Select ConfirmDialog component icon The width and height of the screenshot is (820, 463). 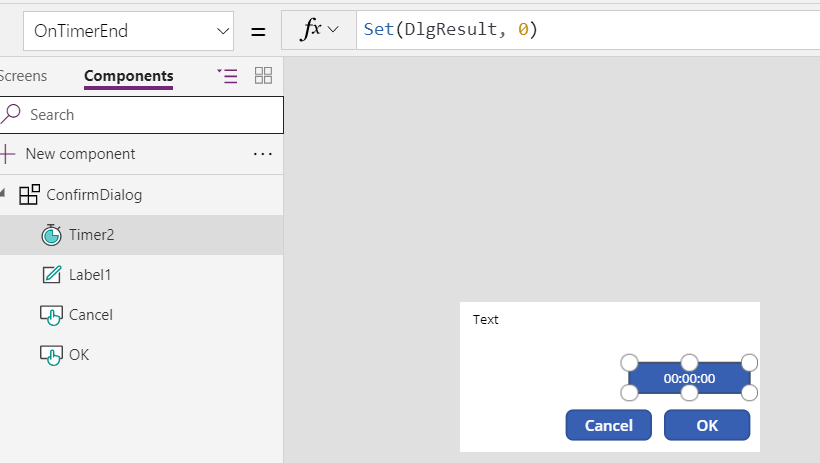(29, 195)
